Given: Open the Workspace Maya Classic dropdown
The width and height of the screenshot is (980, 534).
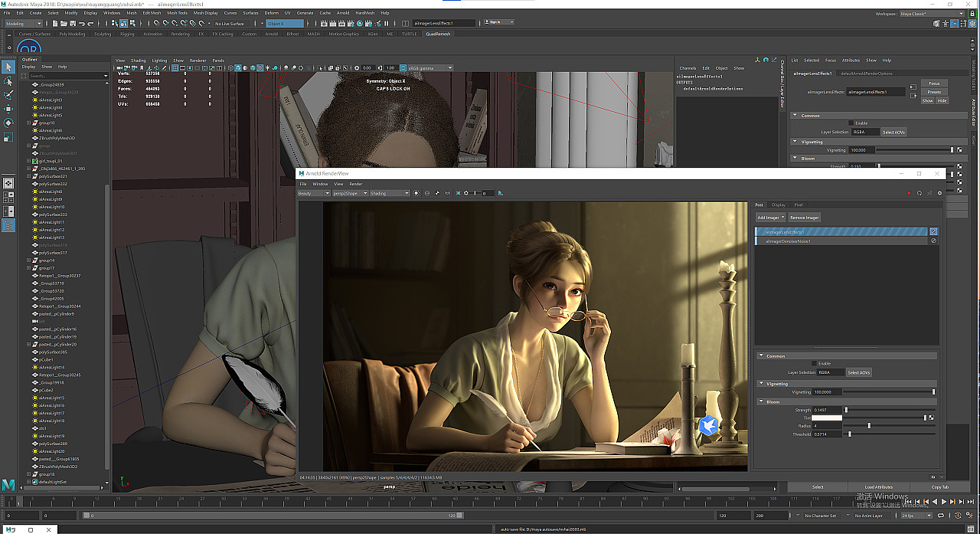Looking at the screenshot, I should (x=932, y=13).
